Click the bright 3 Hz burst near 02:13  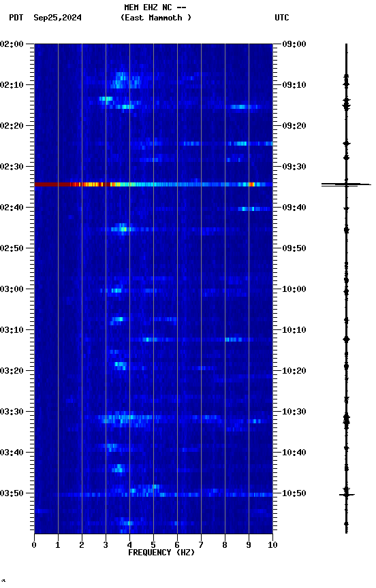point(106,99)
